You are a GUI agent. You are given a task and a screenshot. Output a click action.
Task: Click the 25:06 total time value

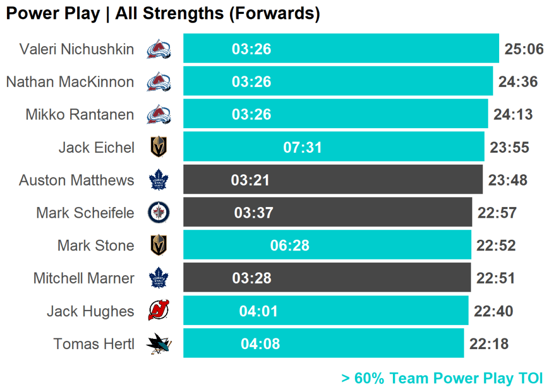(x=524, y=49)
